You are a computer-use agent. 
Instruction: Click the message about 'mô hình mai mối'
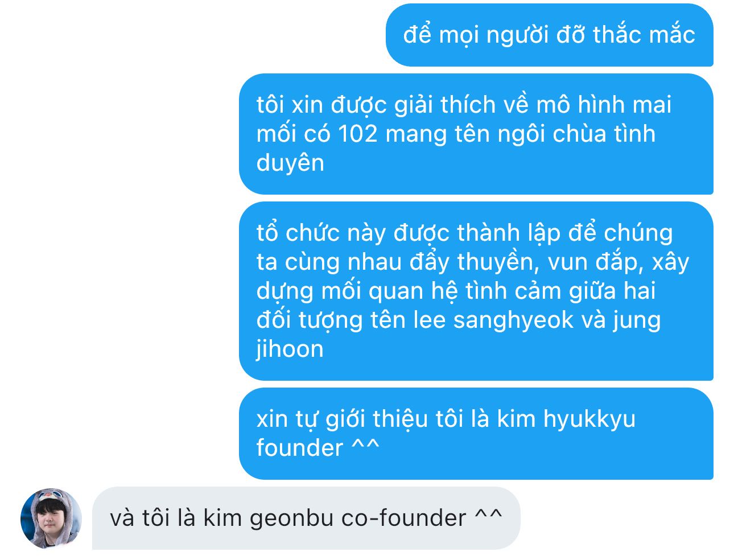point(476,134)
